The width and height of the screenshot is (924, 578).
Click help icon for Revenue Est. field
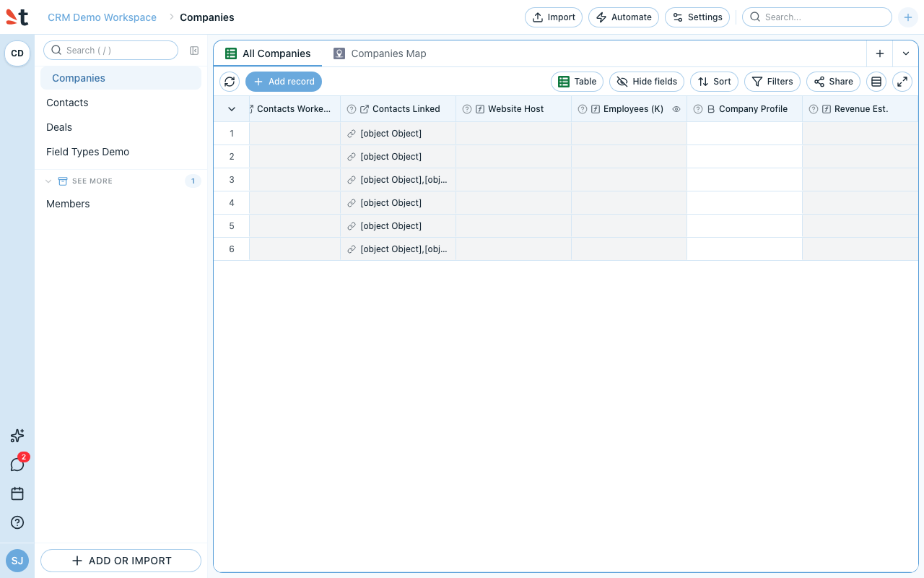(814, 109)
